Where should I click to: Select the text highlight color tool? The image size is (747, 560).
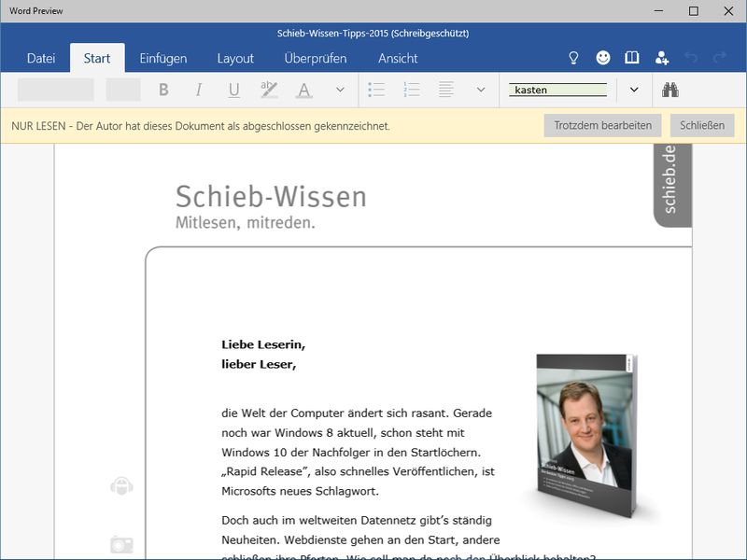[x=269, y=90]
